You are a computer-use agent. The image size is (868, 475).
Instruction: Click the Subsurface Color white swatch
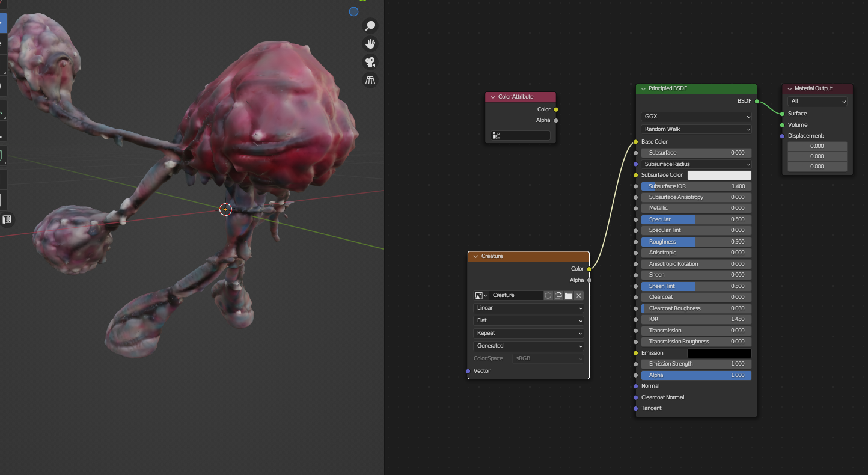click(x=720, y=175)
